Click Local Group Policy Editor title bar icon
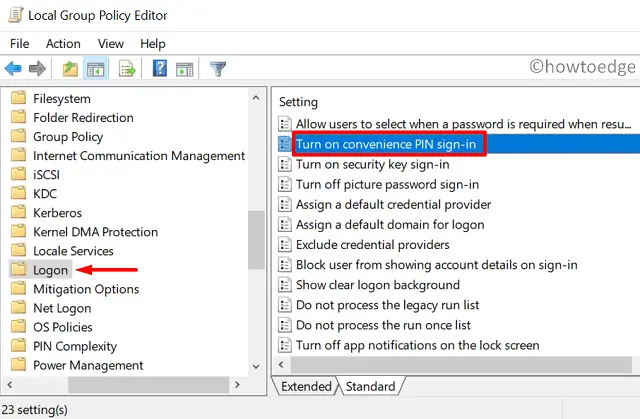The image size is (640, 419). (16, 15)
